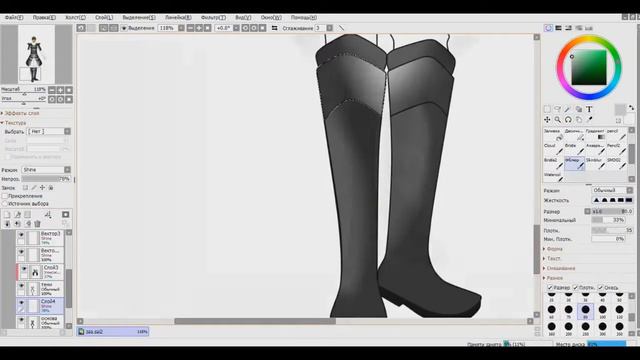Switch to the color wheel panel icon
Viewport: 640px width, 360px height.
(x=548, y=28)
